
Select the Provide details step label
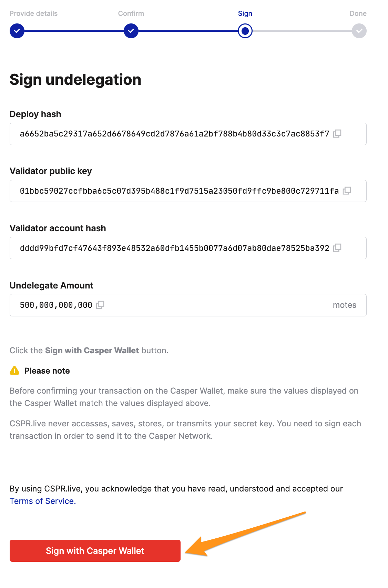pyautogui.click(x=33, y=13)
